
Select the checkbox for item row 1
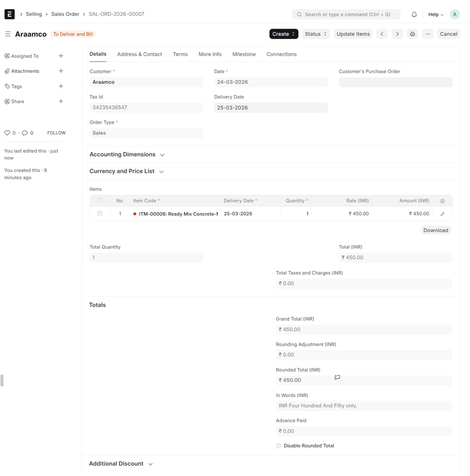pos(100,214)
